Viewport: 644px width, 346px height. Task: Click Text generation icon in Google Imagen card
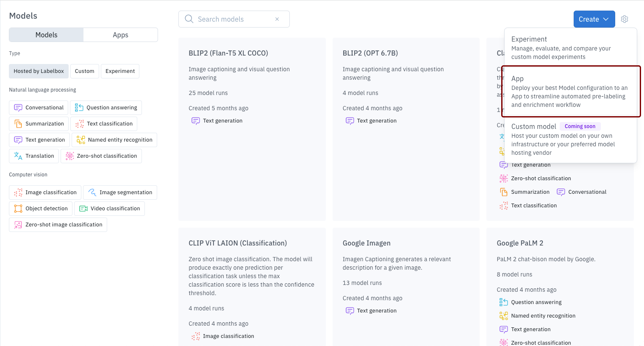[x=350, y=311]
